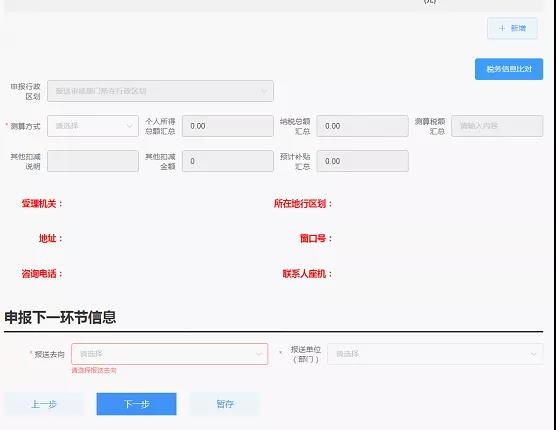Focus the 个人所得总额汇总 input field
Viewport: 556px width, 430px height.
(228, 126)
